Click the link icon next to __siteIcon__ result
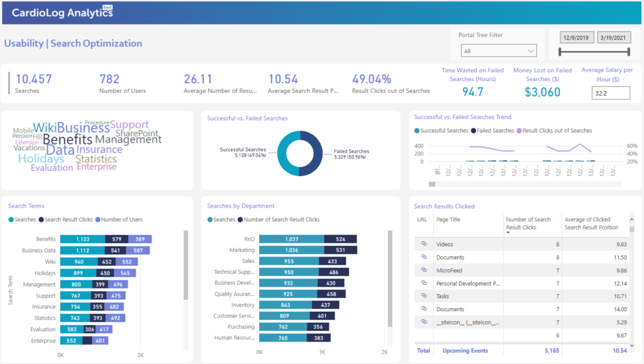This screenshot has height=364, width=644. tap(424, 321)
